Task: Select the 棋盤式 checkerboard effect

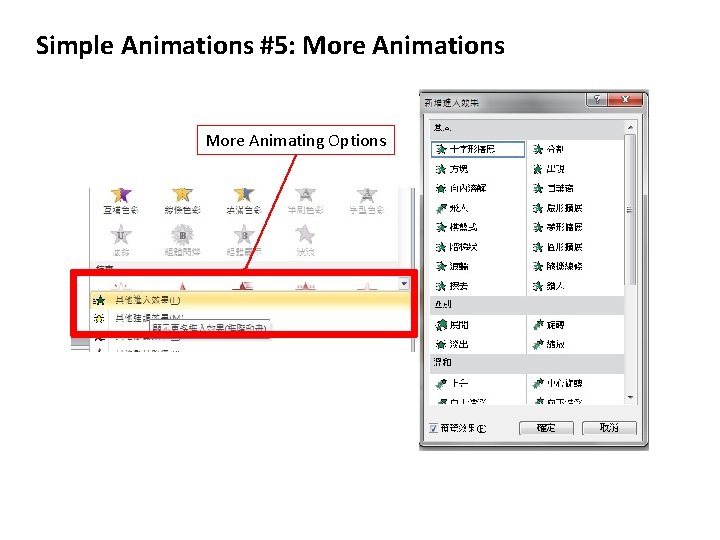Action: tap(456, 227)
